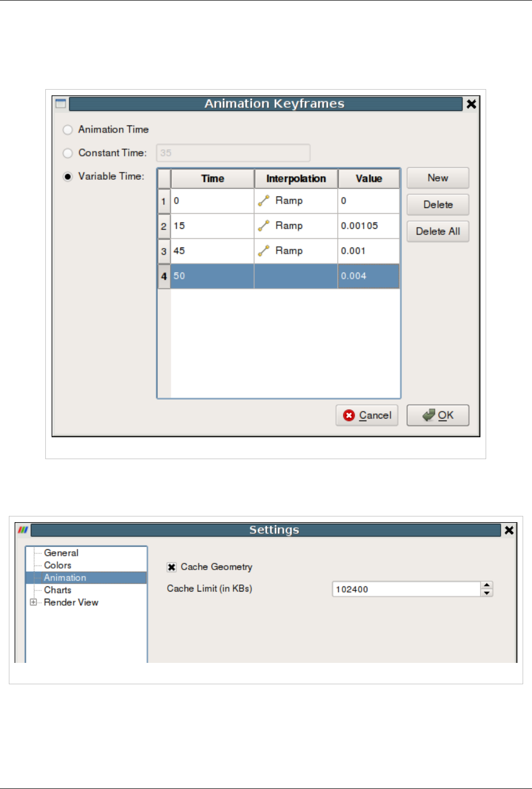The image size is (532, 789).
Task: Select row header 2 in keyframes table
Action: (x=164, y=226)
